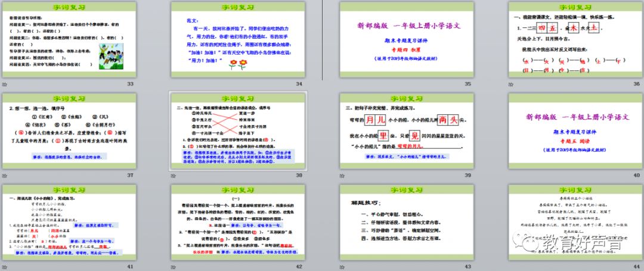This screenshot has height=271, width=644.
Task: Select slide 37 thumbnail 想一想 选一选
Action: [x=69, y=131]
